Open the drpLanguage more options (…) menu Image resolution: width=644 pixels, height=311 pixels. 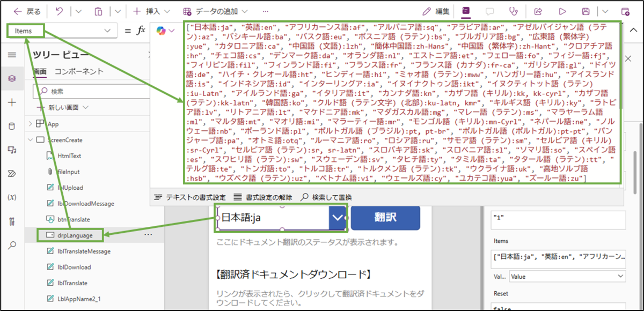[148, 234]
